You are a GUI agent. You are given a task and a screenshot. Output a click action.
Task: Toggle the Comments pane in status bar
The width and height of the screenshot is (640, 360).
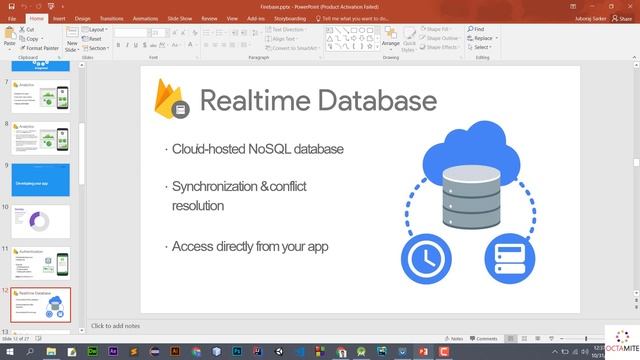pyautogui.click(x=484, y=338)
